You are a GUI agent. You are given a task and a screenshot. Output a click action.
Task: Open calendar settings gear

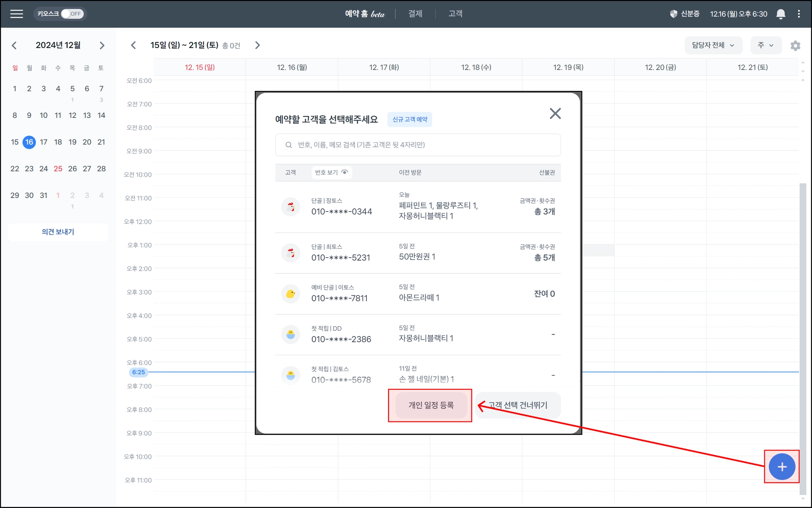pyautogui.click(x=795, y=46)
